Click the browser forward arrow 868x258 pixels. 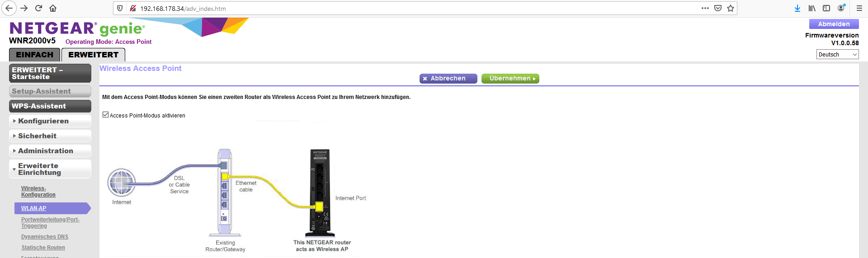point(24,8)
